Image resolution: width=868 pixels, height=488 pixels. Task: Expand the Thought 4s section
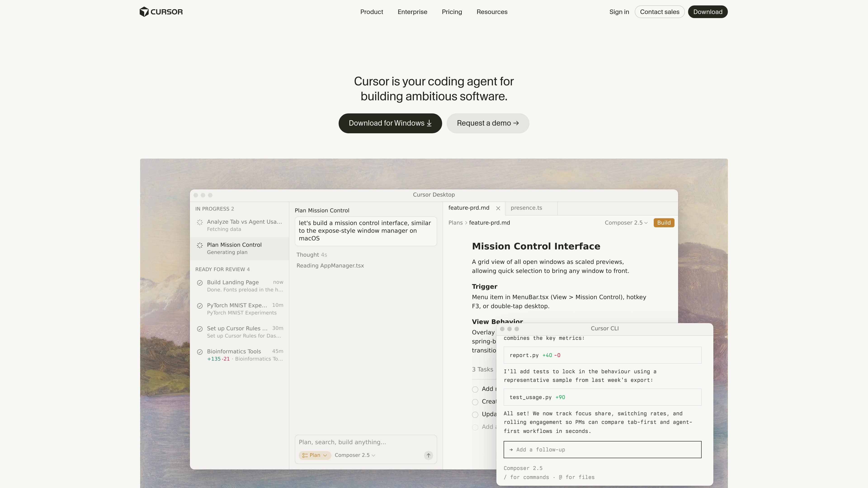[x=312, y=255]
